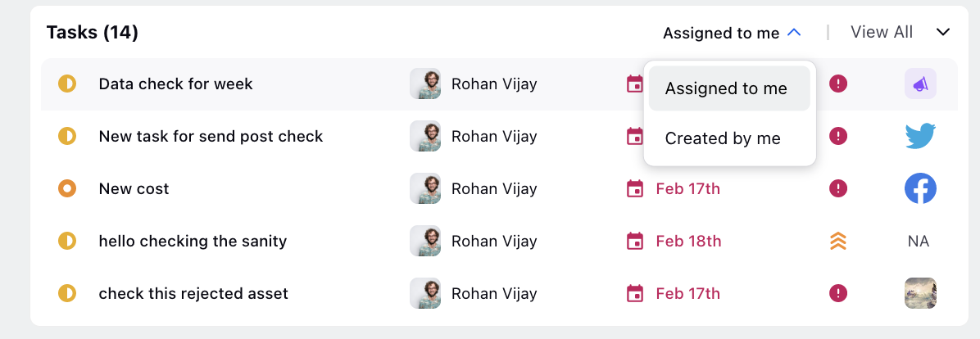
Task: Click calendar icon next to Feb 18th
Action: tap(634, 241)
